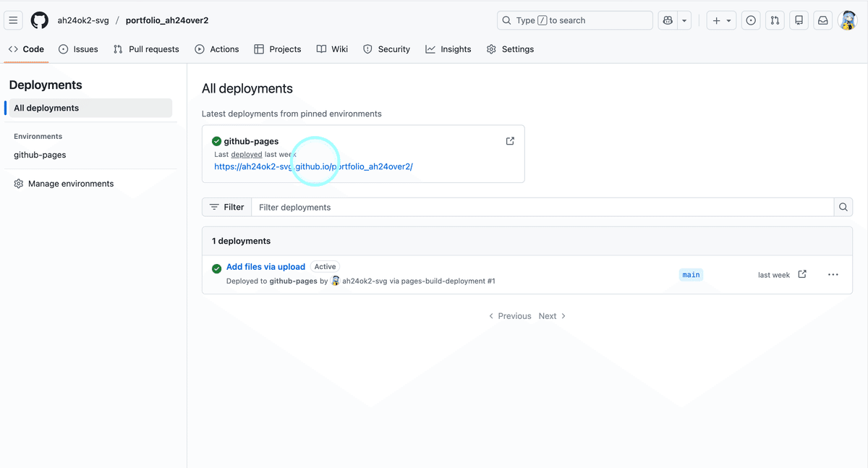868x468 pixels.
Task: Click the search magnifier button for deployments
Action: coord(843,207)
